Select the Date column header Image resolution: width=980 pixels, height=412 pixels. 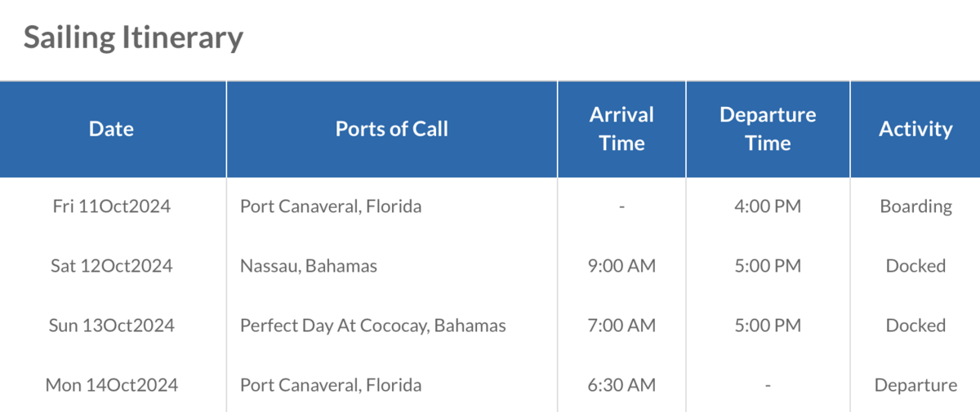click(112, 129)
